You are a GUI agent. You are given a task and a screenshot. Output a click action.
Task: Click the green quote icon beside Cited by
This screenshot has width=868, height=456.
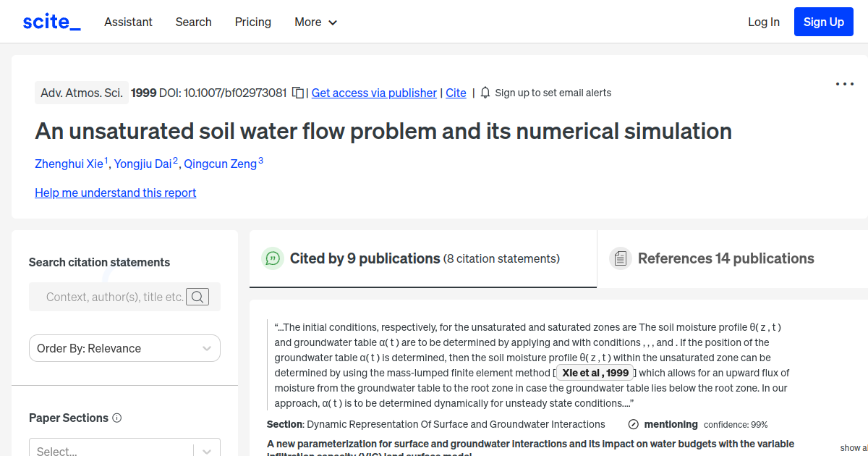click(x=273, y=258)
